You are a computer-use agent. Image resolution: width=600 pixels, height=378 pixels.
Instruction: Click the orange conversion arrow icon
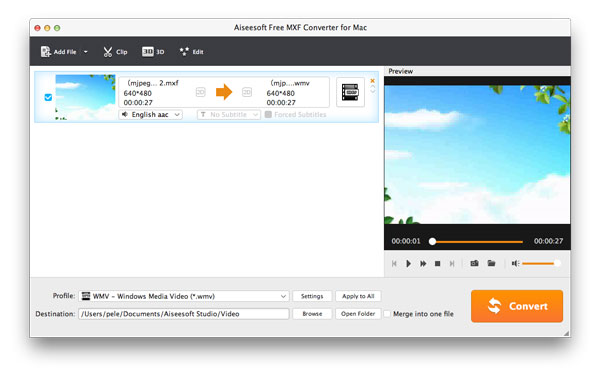(224, 92)
